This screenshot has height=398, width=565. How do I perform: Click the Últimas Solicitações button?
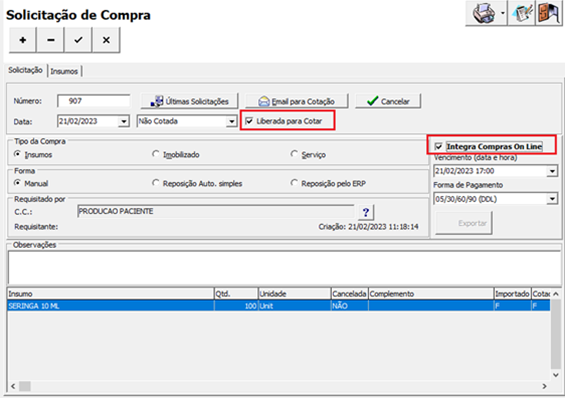pos(190,101)
